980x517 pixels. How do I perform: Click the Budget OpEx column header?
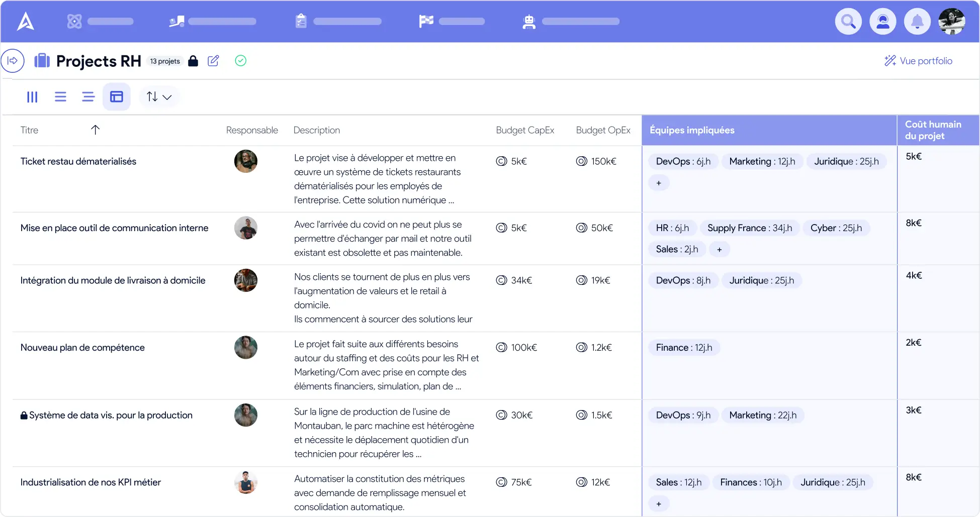pos(603,130)
